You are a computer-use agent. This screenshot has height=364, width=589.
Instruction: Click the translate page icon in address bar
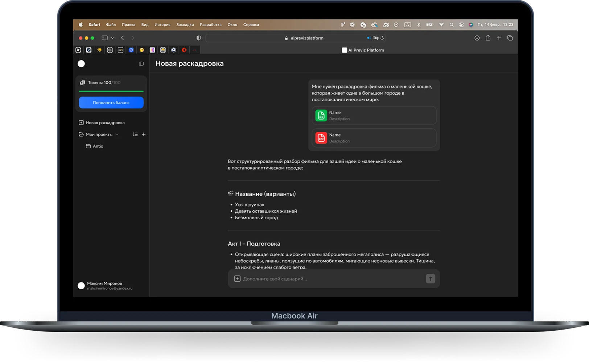coord(376,38)
